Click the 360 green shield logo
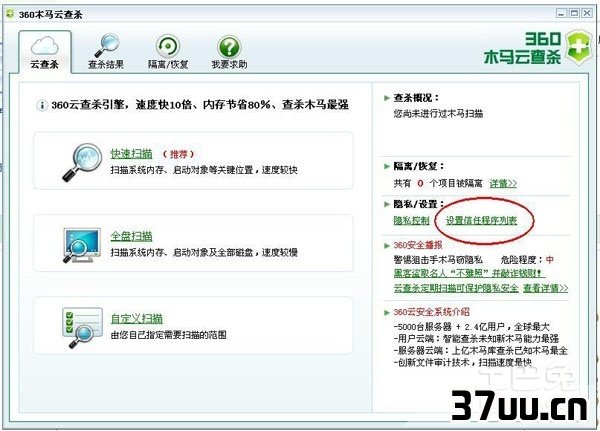 coord(579,48)
